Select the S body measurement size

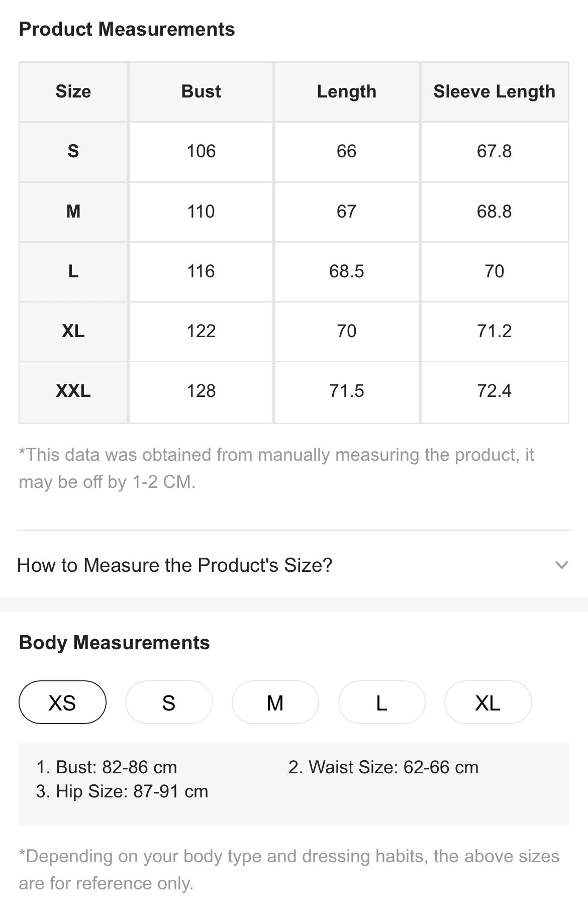pyautogui.click(x=169, y=702)
